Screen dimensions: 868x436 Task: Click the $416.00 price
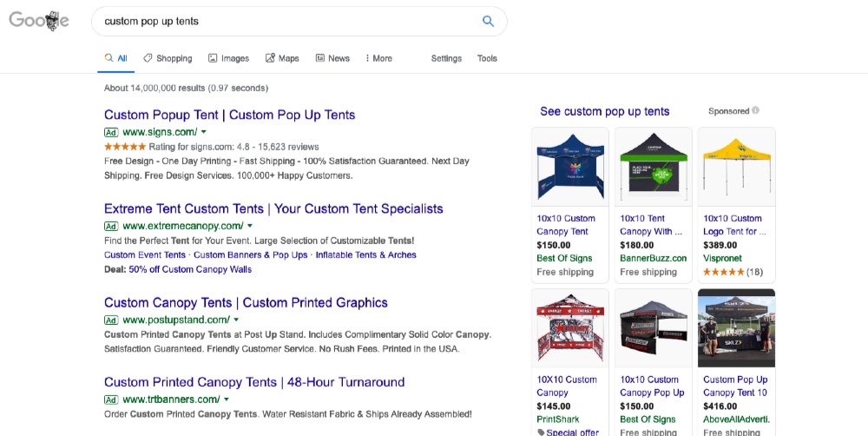(720, 406)
